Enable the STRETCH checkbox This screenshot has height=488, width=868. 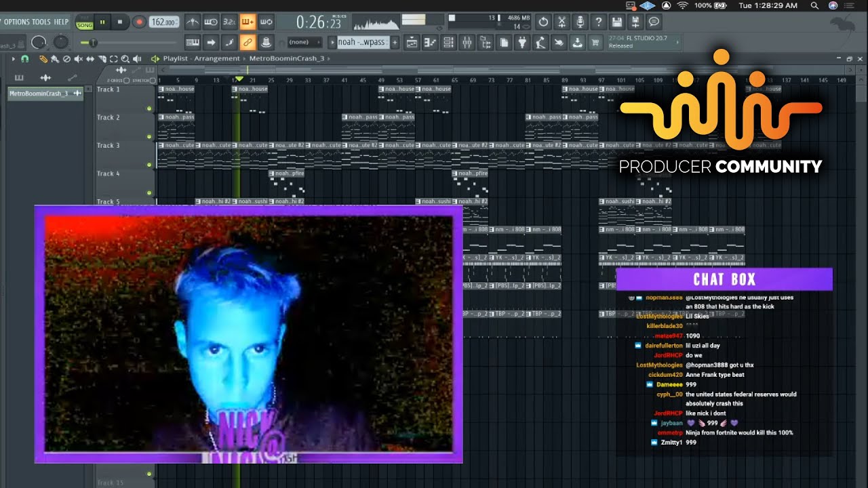click(153, 81)
